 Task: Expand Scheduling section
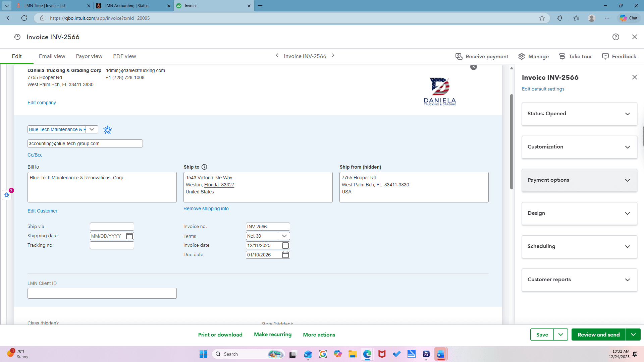point(580,247)
